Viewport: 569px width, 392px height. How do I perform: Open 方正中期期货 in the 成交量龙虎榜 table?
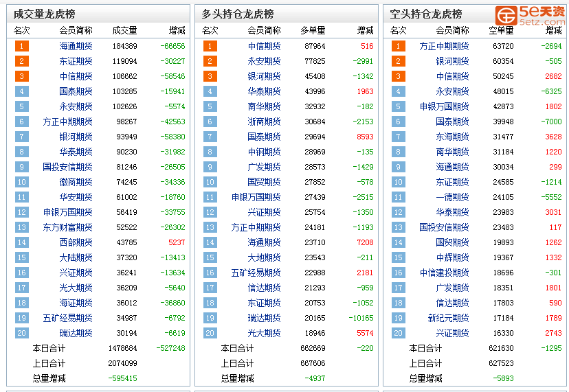point(67,122)
